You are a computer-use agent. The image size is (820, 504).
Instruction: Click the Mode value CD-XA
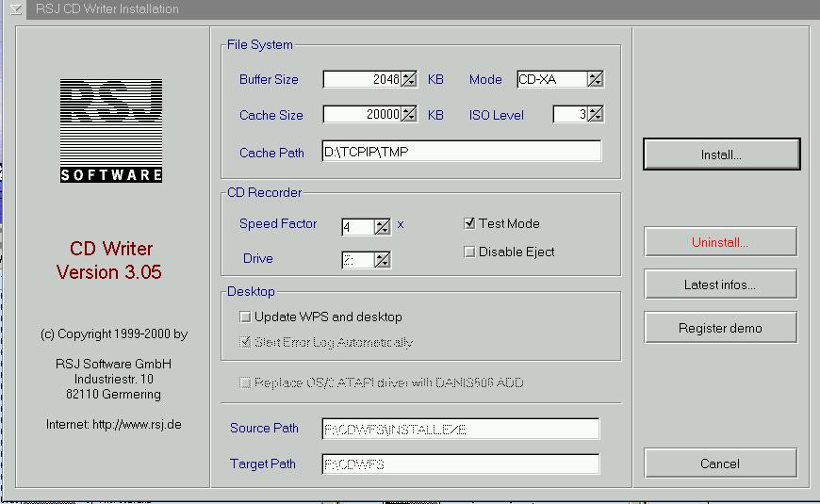537,79
